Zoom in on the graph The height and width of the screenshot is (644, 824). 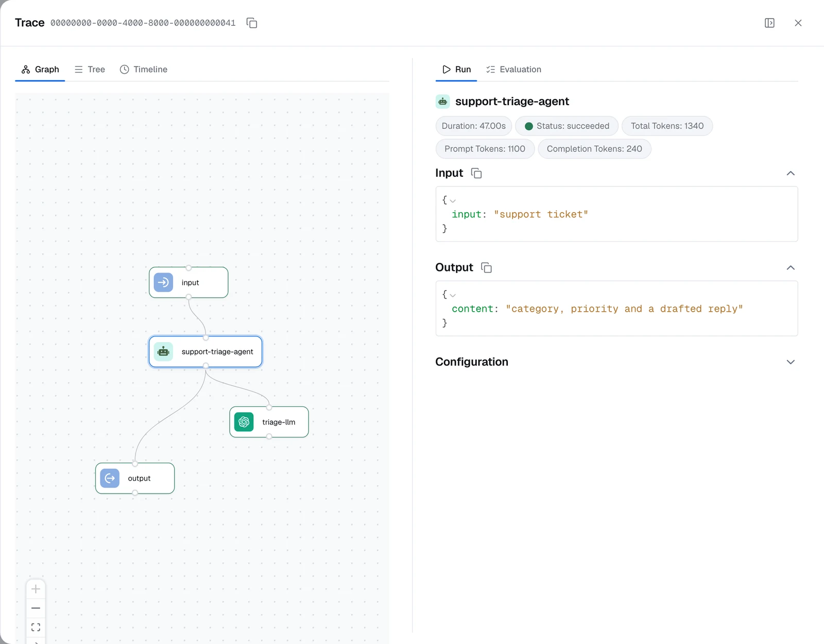click(x=36, y=589)
